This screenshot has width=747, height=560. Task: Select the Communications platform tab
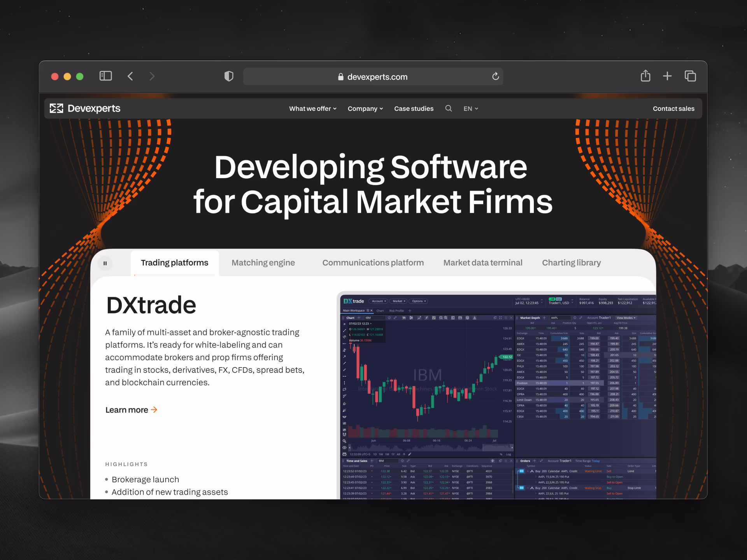[373, 263]
